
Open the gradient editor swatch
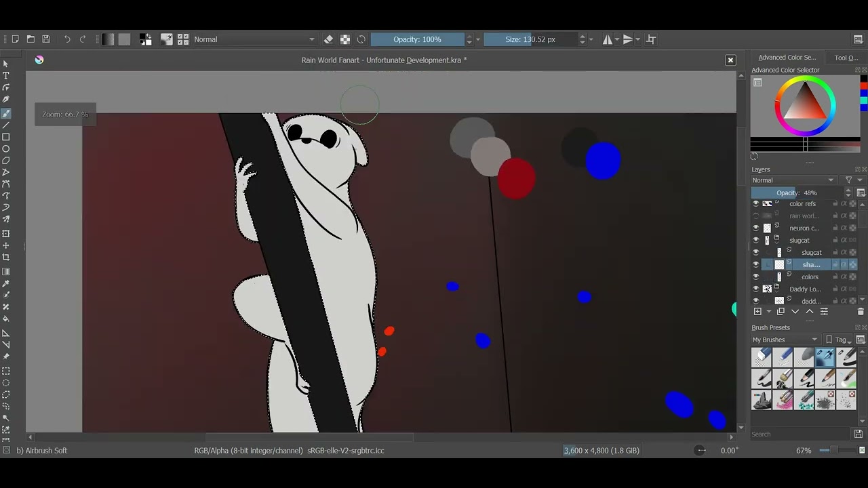(108, 39)
